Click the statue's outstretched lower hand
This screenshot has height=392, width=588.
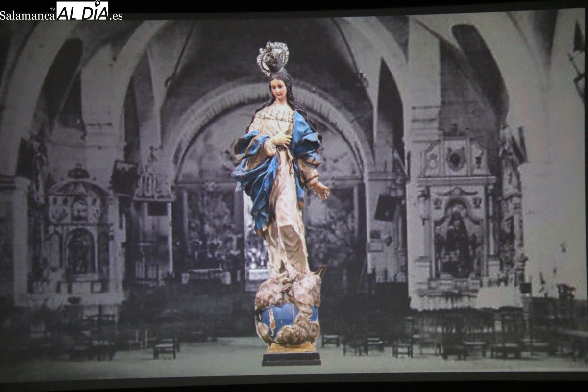[321, 190]
